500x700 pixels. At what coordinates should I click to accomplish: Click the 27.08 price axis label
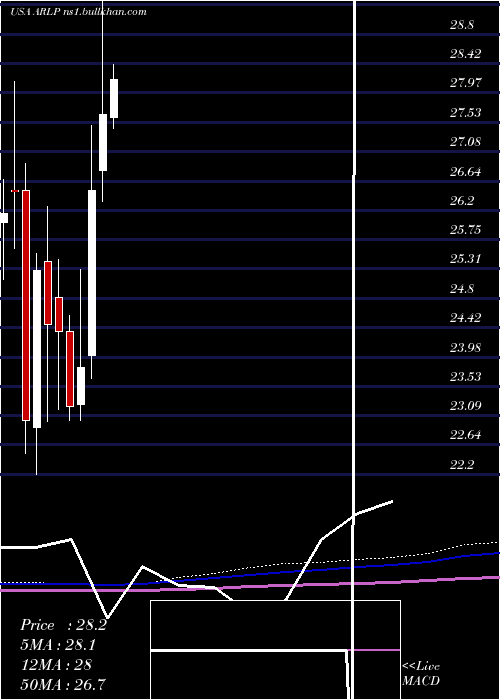(466, 142)
